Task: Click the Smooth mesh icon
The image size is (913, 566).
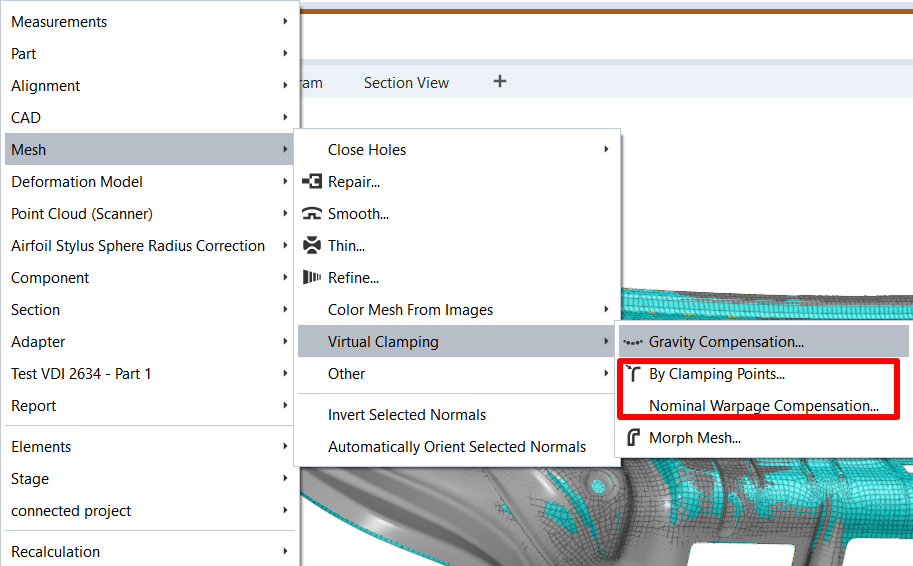Action: tap(311, 214)
